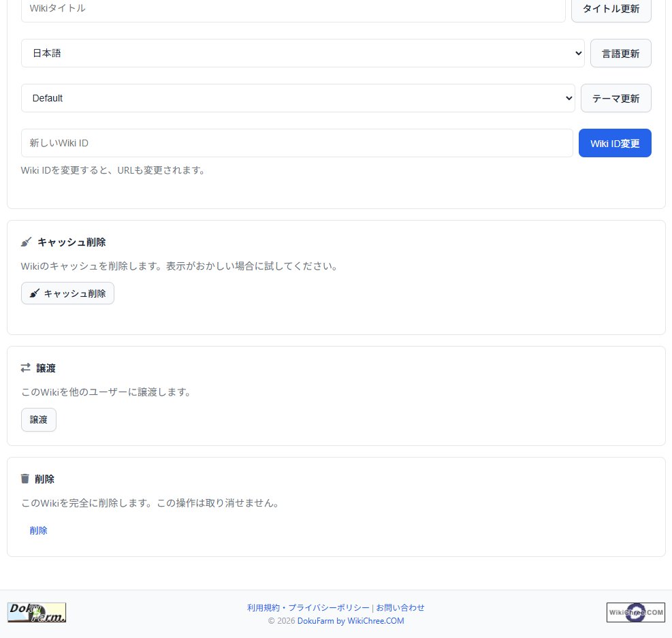Open the DokuFarm logo in footer
This screenshot has width=672, height=638.
[x=37, y=612]
